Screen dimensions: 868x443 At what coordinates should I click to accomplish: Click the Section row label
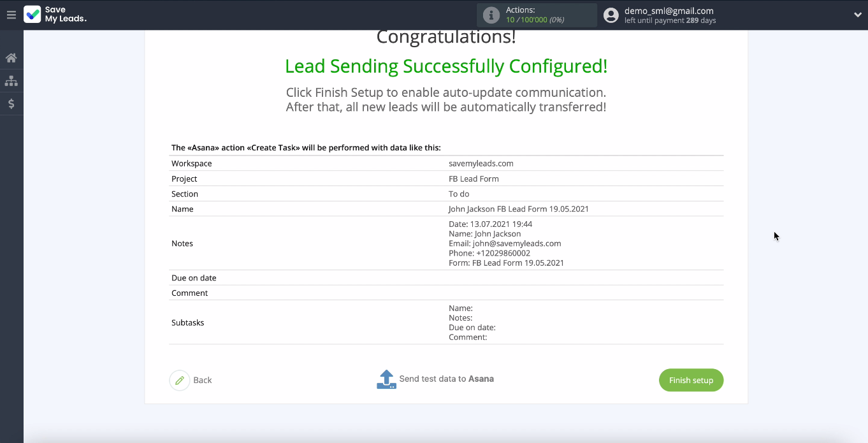tap(185, 194)
